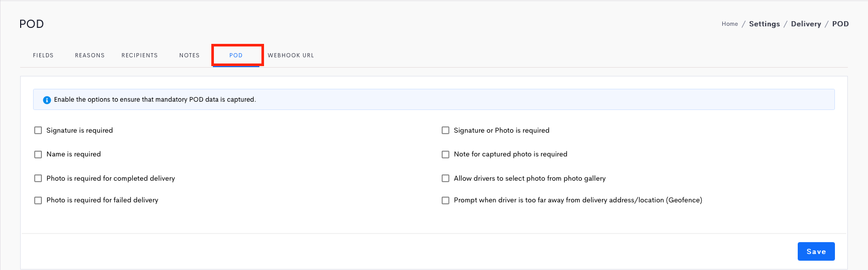Image resolution: width=868 pixels, height=270 pixels.
Task: Check Photo is required for completed delivery
Action: tap(38, 179)
